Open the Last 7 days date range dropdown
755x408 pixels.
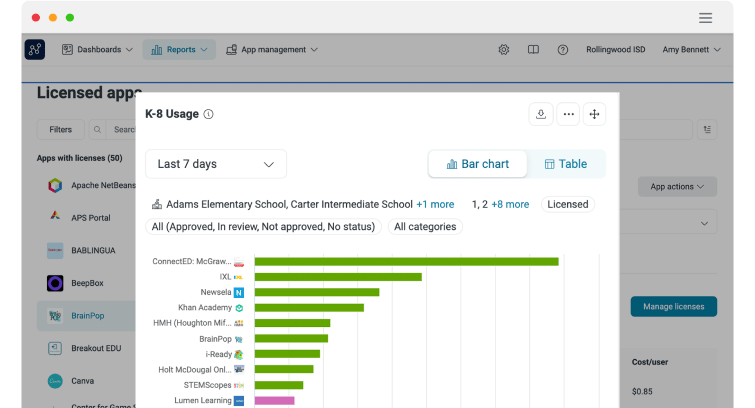(216, 164)
